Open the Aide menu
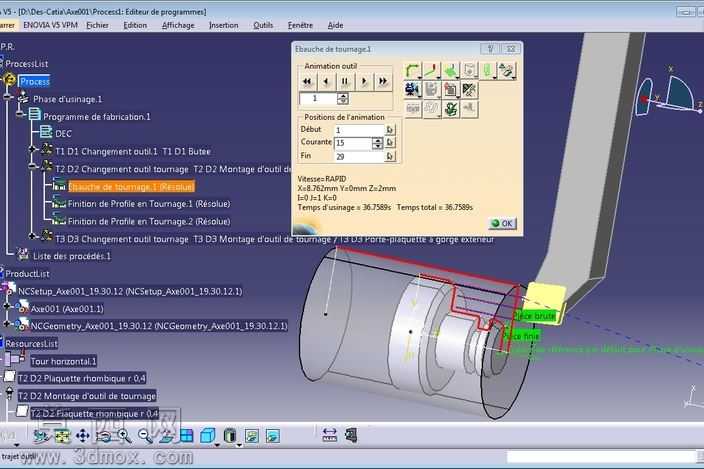Image resolution: width=704 pixels, height=469 pixels. tap(335, 25)
